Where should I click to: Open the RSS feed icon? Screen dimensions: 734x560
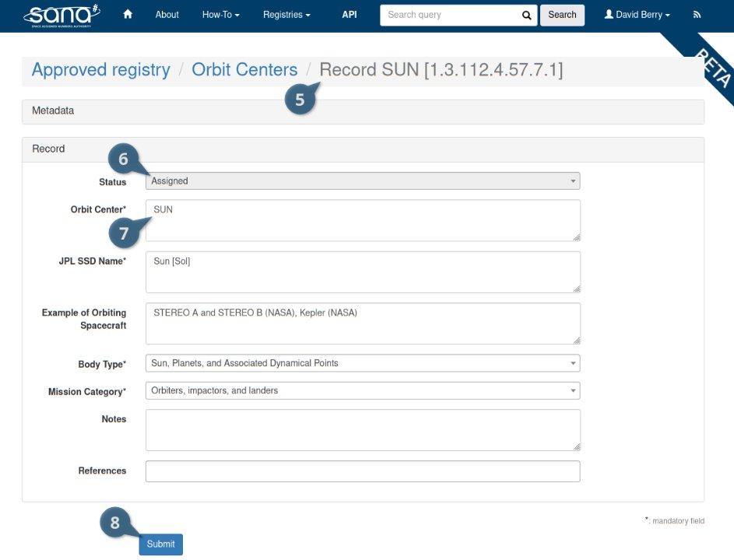tap(697, 15)
